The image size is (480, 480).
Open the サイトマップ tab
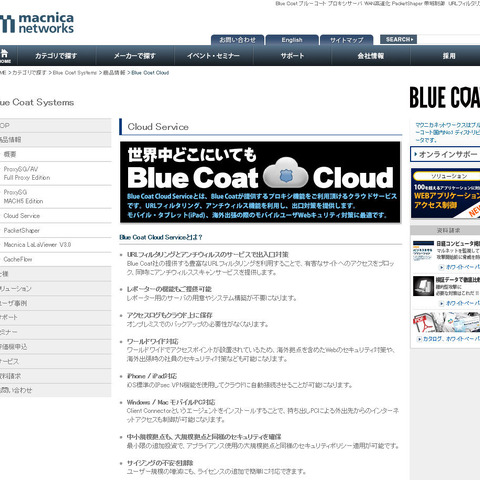pyautogui.click(x=347, y=40)
